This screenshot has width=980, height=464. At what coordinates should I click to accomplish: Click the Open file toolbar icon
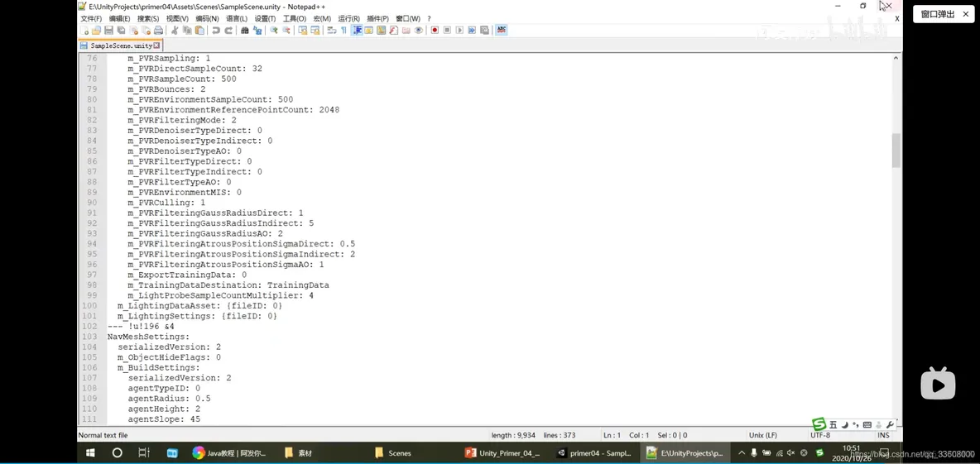96,30
